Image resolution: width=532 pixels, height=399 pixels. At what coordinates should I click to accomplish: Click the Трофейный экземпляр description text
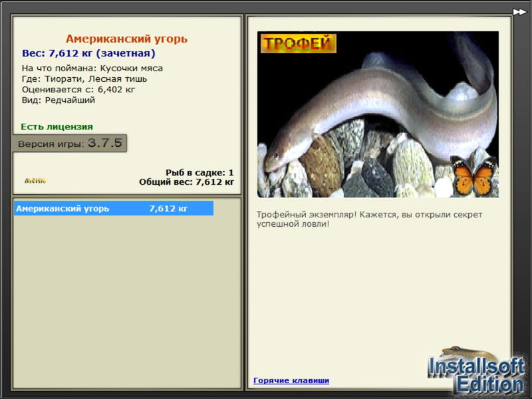pyautogui.click(x=369, y=219)
